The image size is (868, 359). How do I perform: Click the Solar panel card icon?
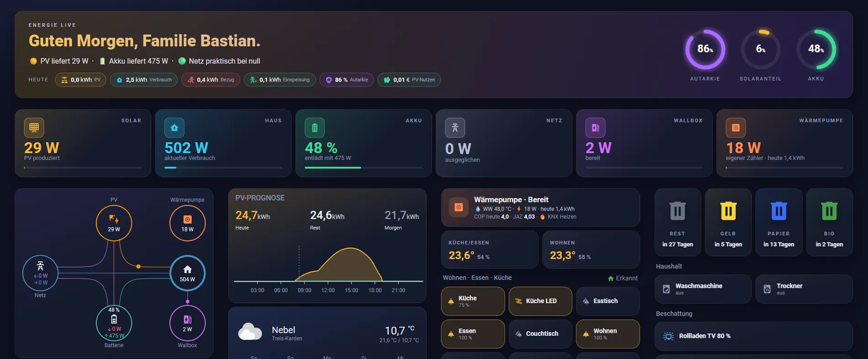34,128
